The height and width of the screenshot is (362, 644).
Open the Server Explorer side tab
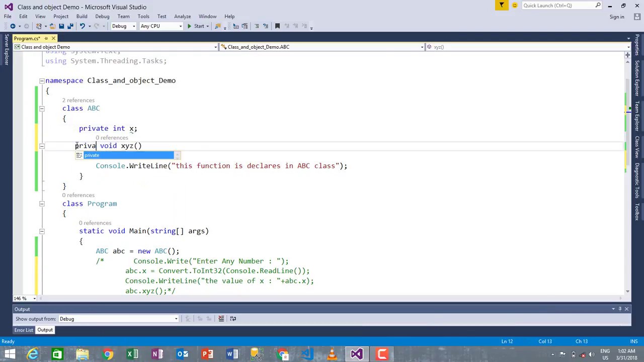6,50
